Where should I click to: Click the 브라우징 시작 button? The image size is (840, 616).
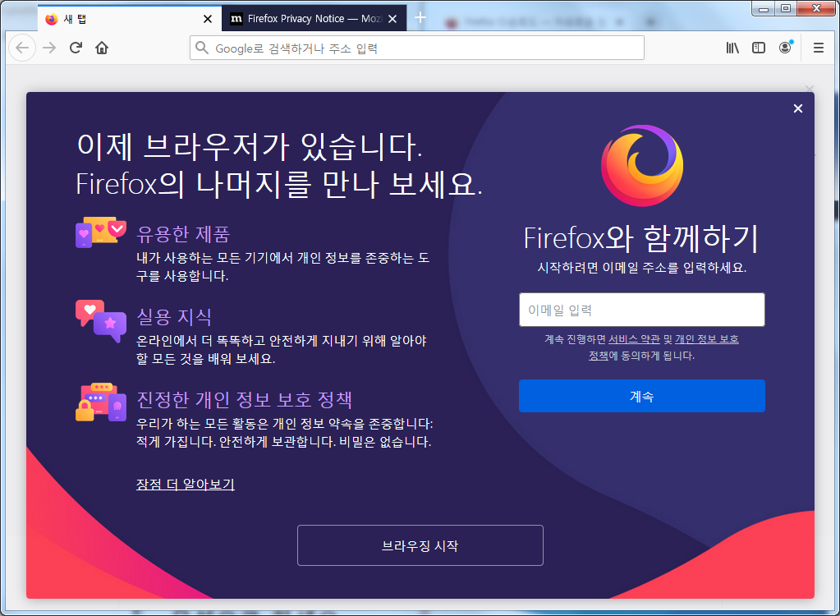tap(420, 545)
